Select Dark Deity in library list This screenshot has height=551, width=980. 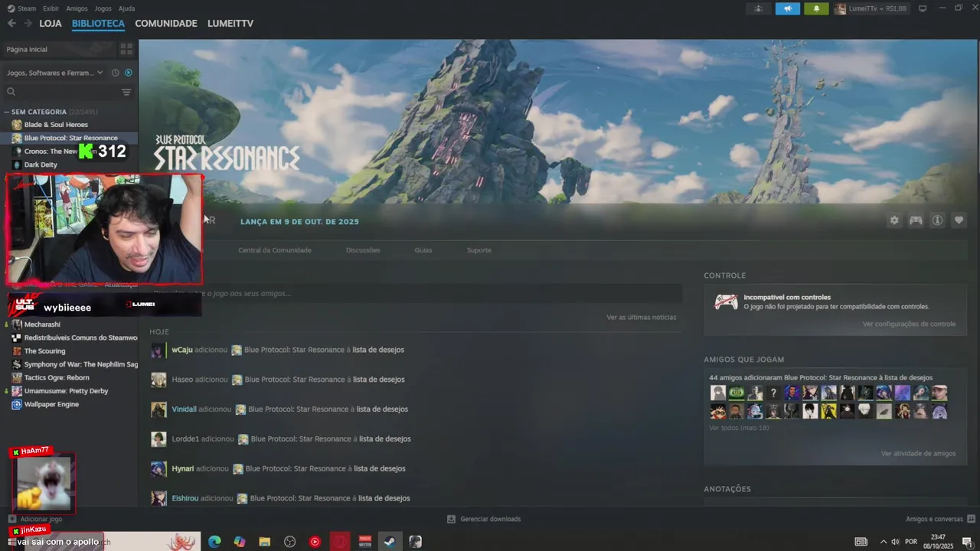click(41, 165)
